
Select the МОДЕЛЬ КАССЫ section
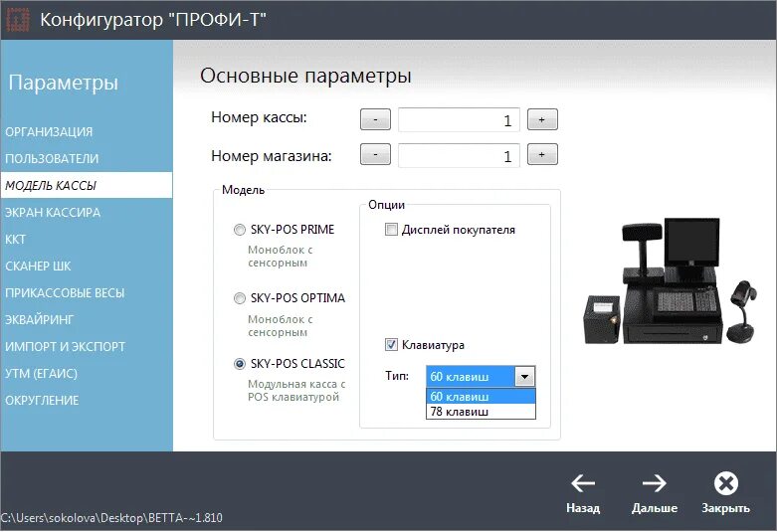pos(87,185)
